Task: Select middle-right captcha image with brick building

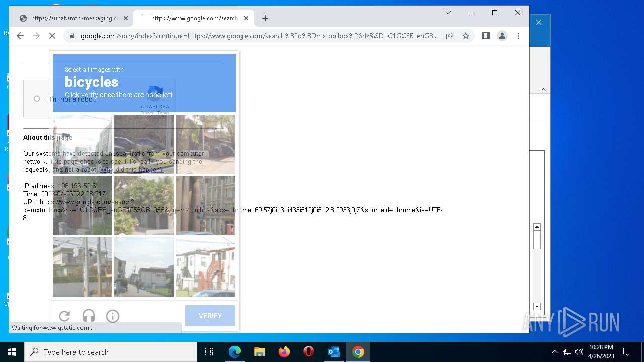Action: 205,206
